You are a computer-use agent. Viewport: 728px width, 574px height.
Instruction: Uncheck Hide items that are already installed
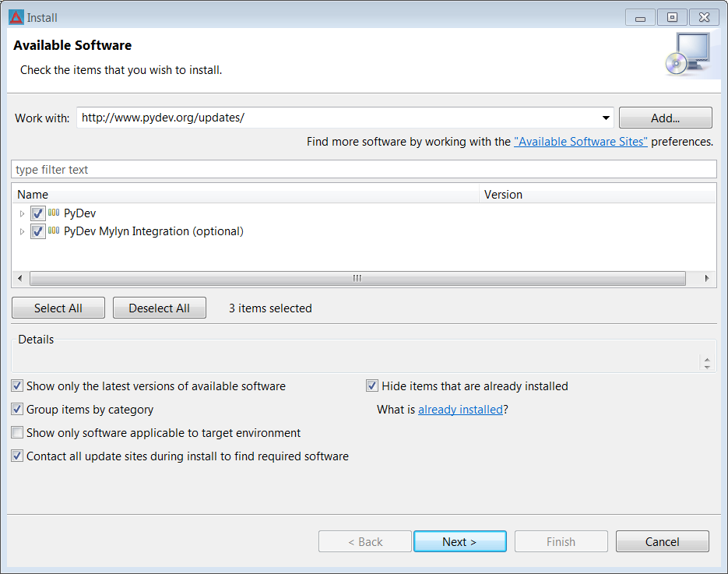point(372,386)
